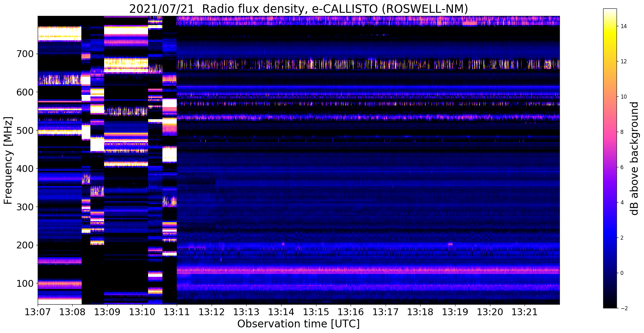Viewport: 644px width, 333px height.
Task: Click the 13:15 time tick label
Action: [316, 312]
